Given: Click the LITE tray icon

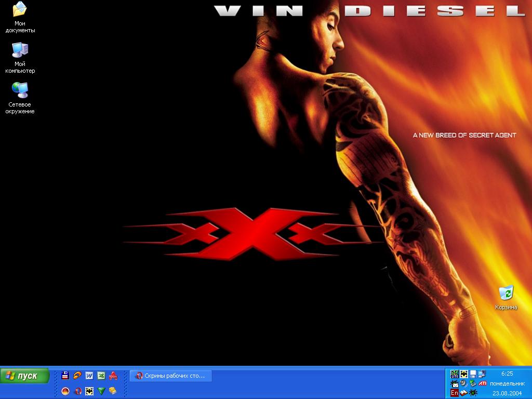Looking at the screenshot, I should click(455, 374).
